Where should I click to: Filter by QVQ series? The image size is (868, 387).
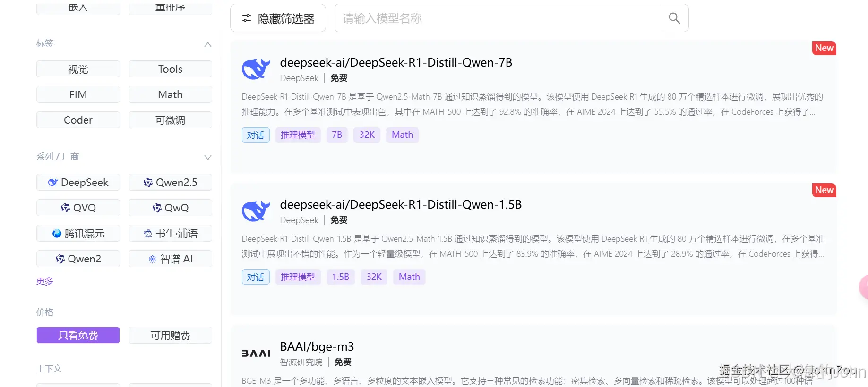click(78, 208)
